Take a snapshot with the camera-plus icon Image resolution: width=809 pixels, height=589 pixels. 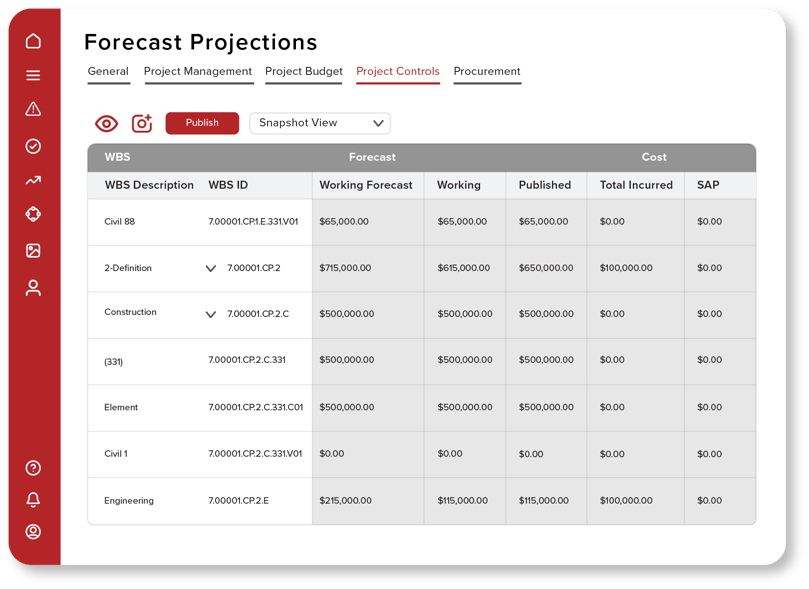pos(142,123)
